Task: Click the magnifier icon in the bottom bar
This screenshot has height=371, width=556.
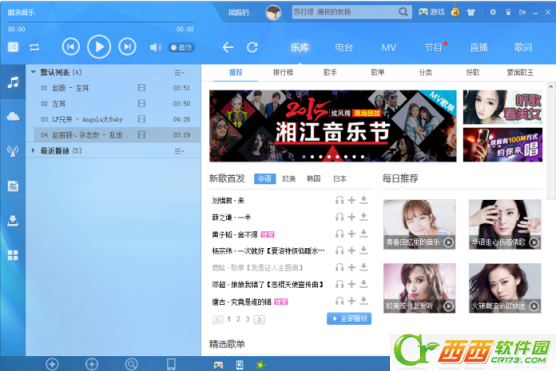Action: 132,364
